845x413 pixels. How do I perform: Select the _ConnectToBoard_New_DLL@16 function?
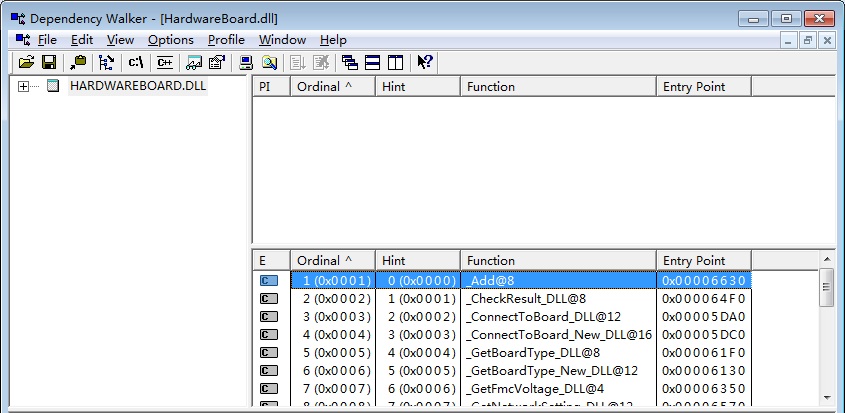point(558,334)
